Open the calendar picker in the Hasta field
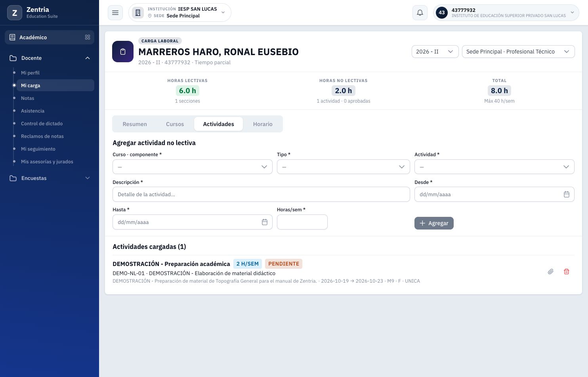Viewport: 588px width, 377px height. coord(265,222)
